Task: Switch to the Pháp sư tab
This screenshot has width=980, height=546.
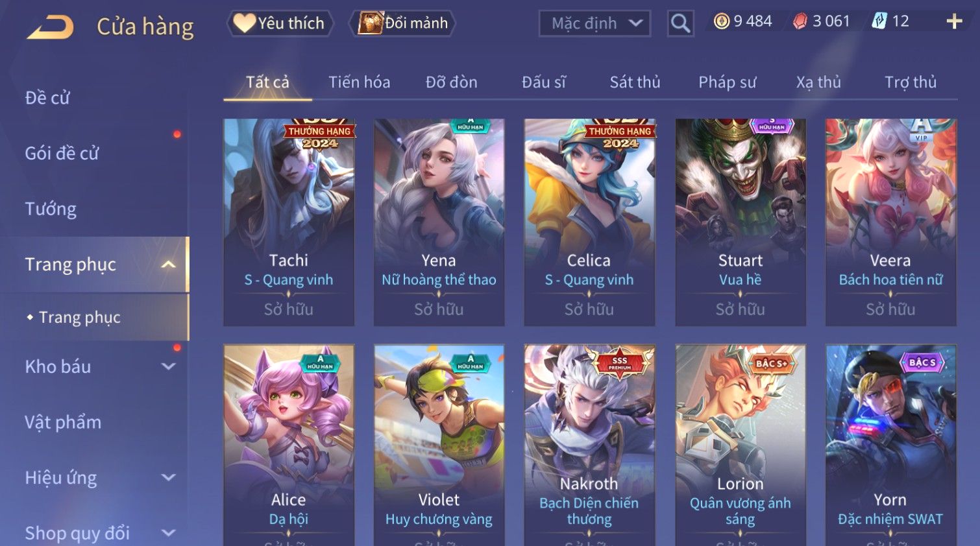Action: (x=727, y=82)
